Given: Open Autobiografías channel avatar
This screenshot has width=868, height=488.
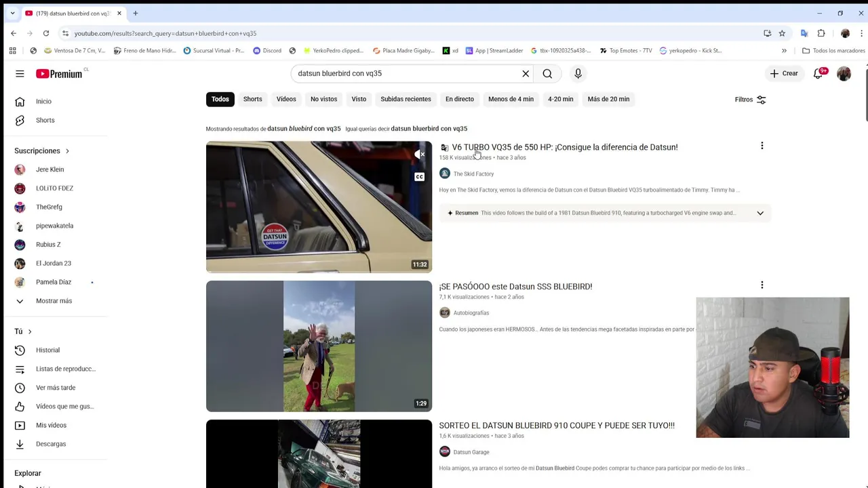Looking at the screenshot, I should [x=445, y=312].
